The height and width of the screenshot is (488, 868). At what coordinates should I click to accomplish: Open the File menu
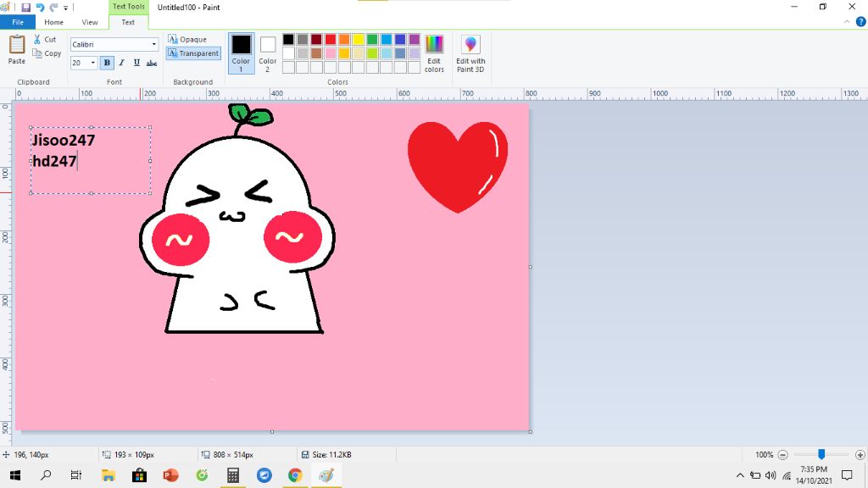tap(18, 22)
